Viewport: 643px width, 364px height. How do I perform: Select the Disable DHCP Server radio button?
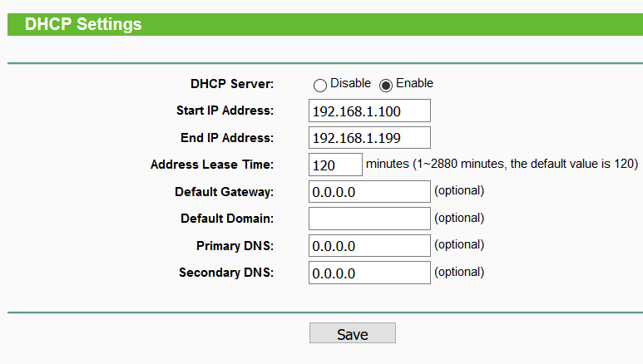[x=320, y=86]
